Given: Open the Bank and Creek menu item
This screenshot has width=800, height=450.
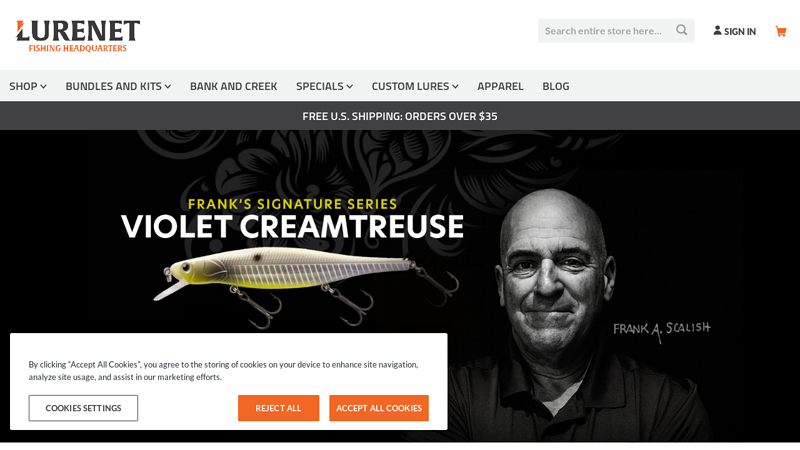Looking at the screenshot, I should click(x=234, y=86).
